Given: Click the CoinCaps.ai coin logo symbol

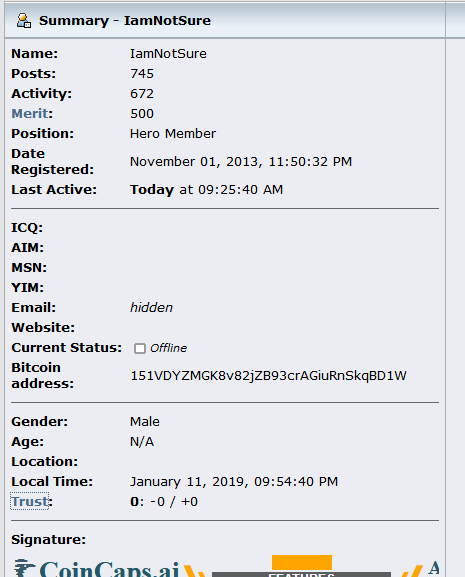Looking at the screenshot, I should (x=25, y=568).
